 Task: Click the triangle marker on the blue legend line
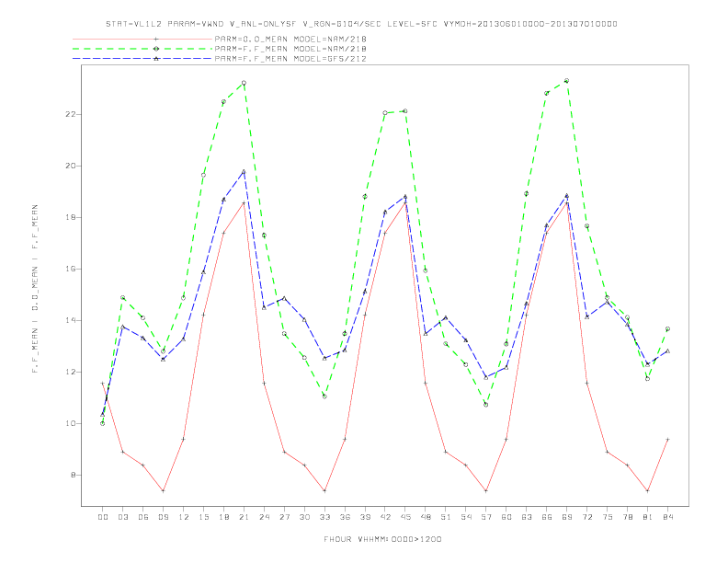[156, 59]
